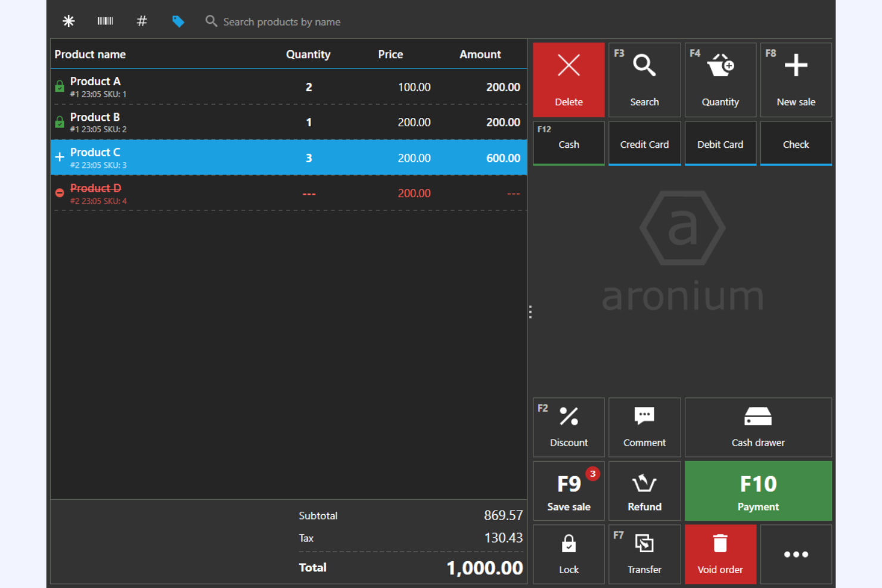Image resolution: width=882 pixels, height=588 pixels.
Task: Click the Comment option
Action: 644,427
